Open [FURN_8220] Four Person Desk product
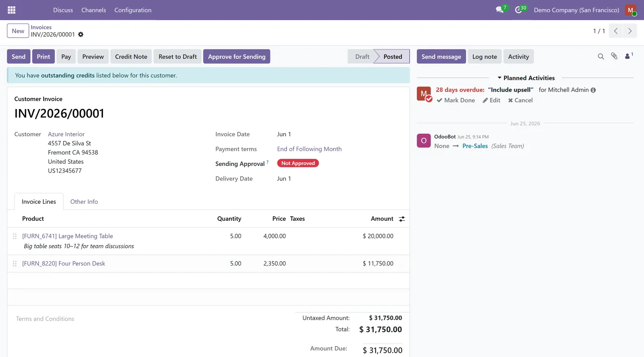Screen dimensions: 644x357 (63, 264)
